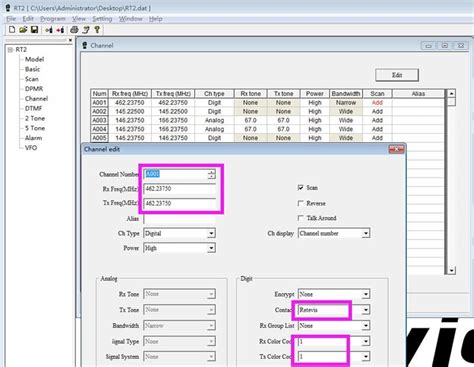This screenshot has height=367, width=474.
Task: Collapse the RT2 tree root node
Action: 10,50
